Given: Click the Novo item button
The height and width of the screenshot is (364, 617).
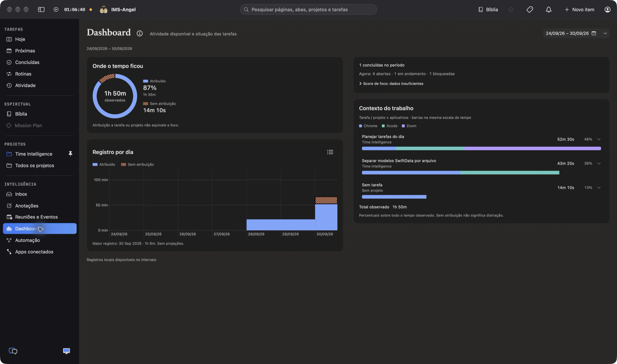Looking at the screenshot, I should pyautogui.click(x=579, y=10).
